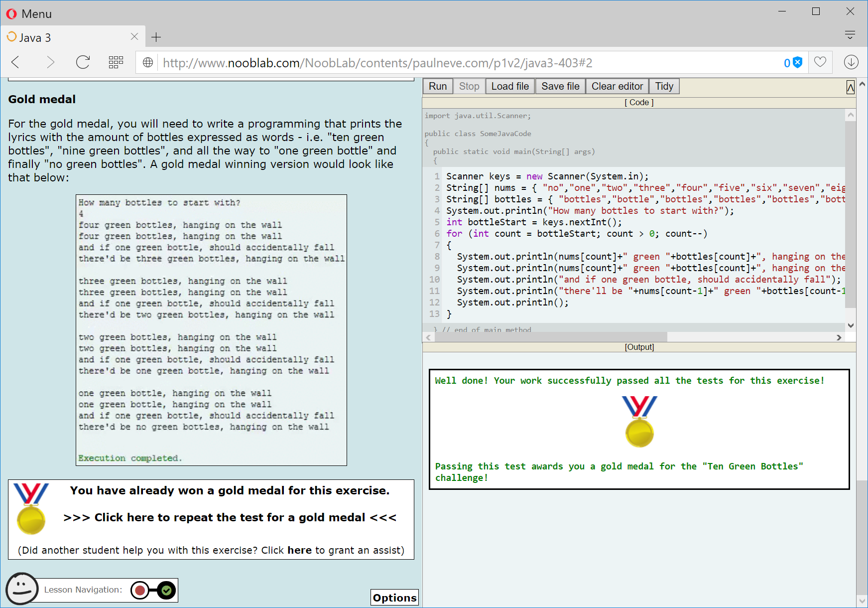
Task: Open the ad blocker shield badge
Action: pos(793,63)
